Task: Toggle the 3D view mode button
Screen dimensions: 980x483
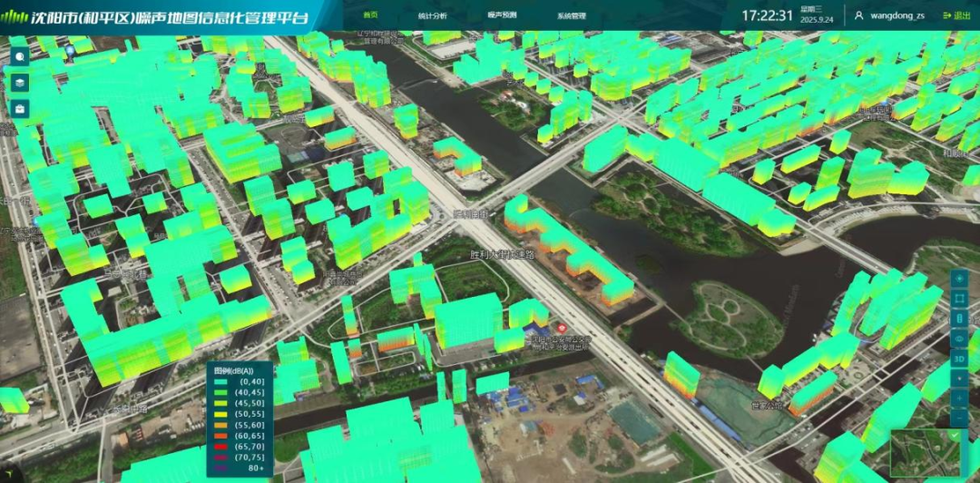Action: tap(959, 360)
